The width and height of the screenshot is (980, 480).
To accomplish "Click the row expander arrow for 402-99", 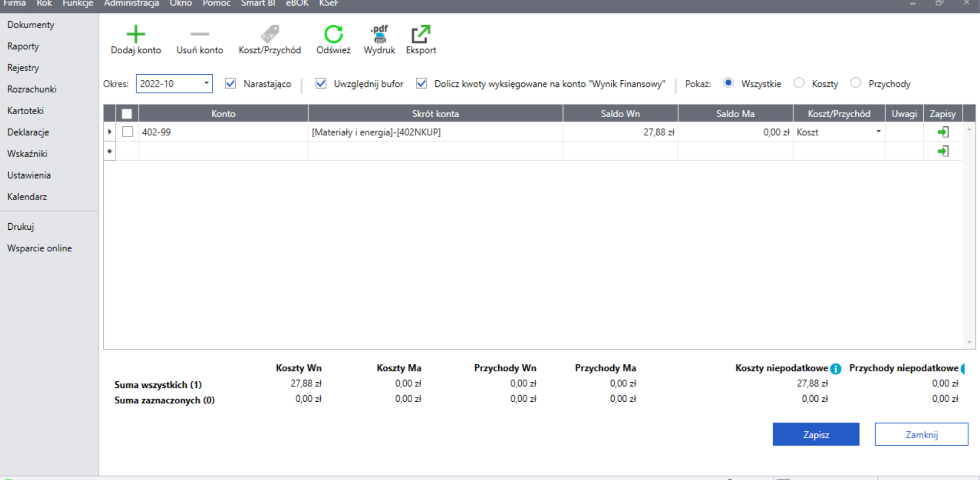I will 109,132.
